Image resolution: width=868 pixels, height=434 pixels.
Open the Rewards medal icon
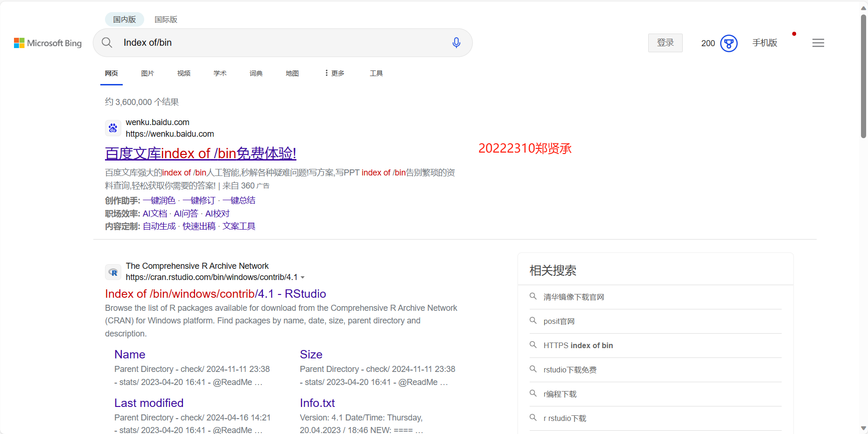[x=729, y=43]
